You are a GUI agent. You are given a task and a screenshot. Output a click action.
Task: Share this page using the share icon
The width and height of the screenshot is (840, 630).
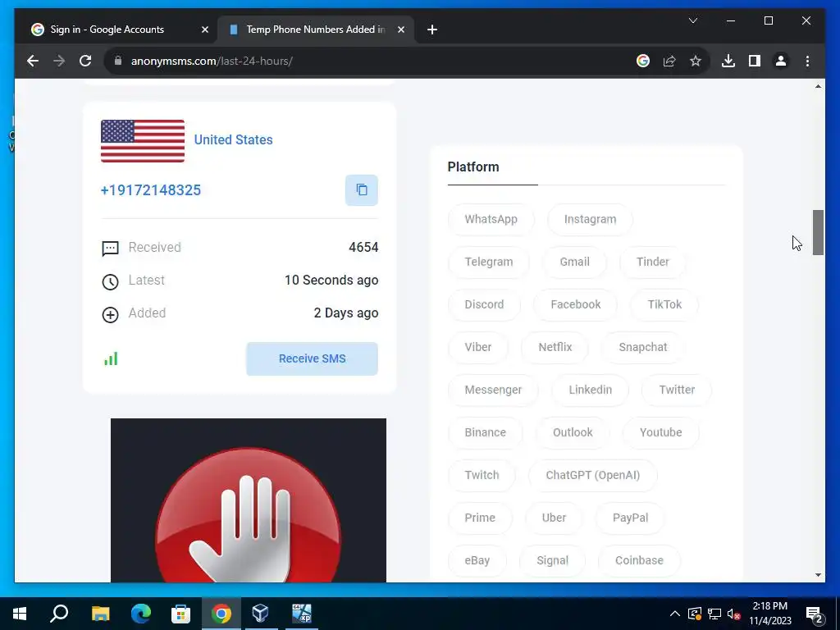click(669, 61)
